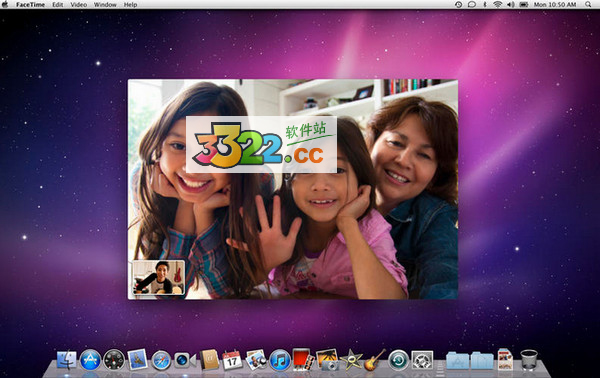Open the Video menu
The width and height of the screenshot is (600, 378).
[78, 5]
